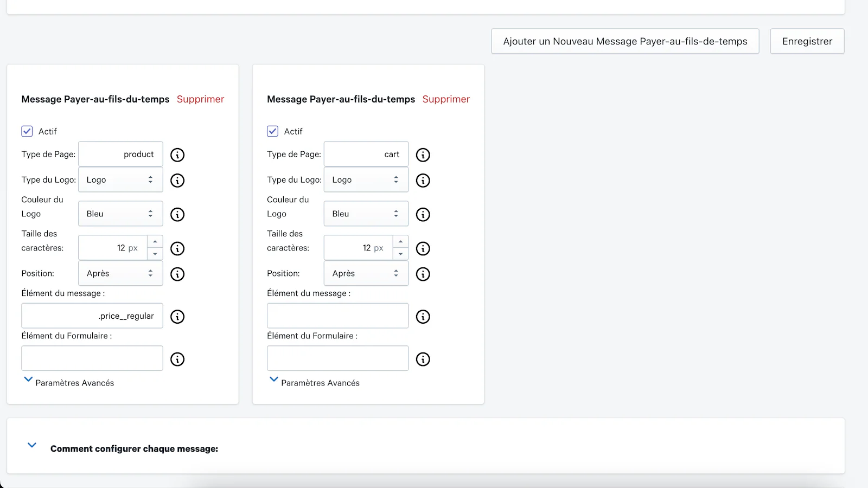
Task: Focus the Type de Page field containing product
Action: (120, 154)
